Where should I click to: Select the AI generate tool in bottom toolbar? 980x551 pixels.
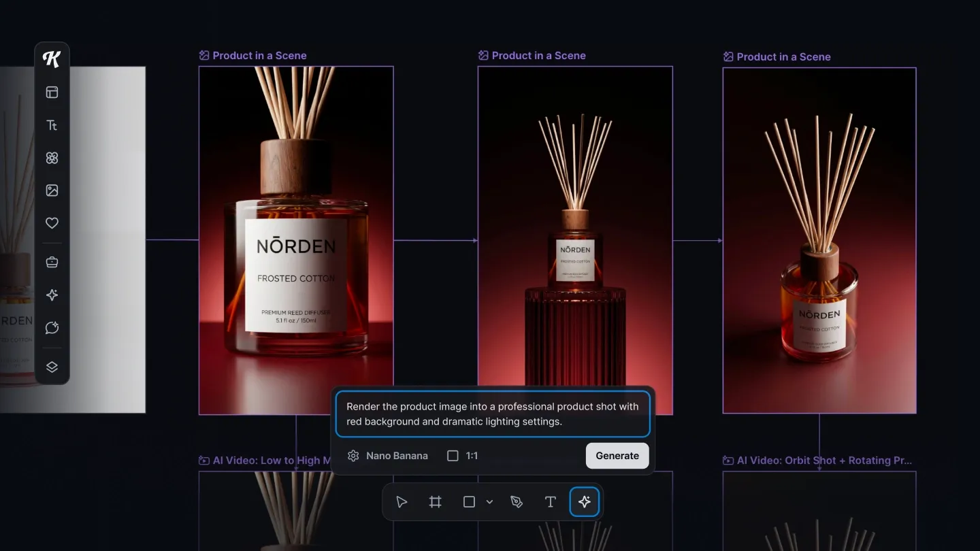click(x=585, y=502)
